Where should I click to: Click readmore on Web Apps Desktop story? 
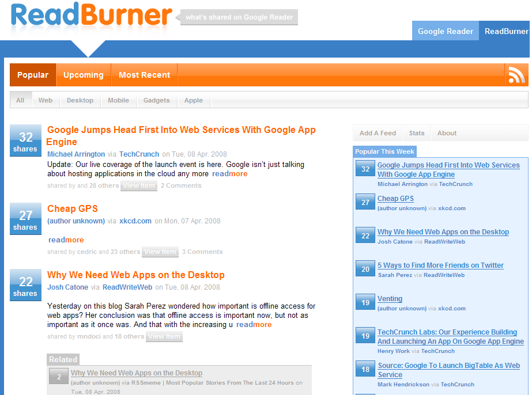[254, 325]
